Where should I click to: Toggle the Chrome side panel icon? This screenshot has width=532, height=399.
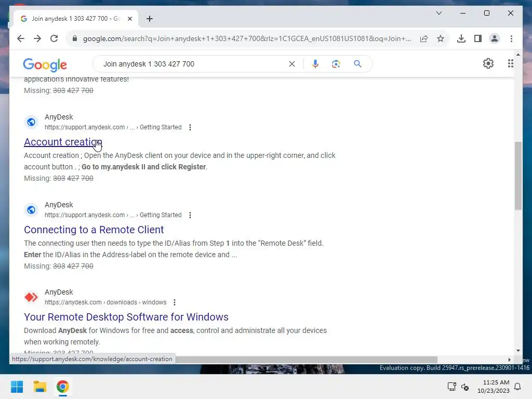478,38
